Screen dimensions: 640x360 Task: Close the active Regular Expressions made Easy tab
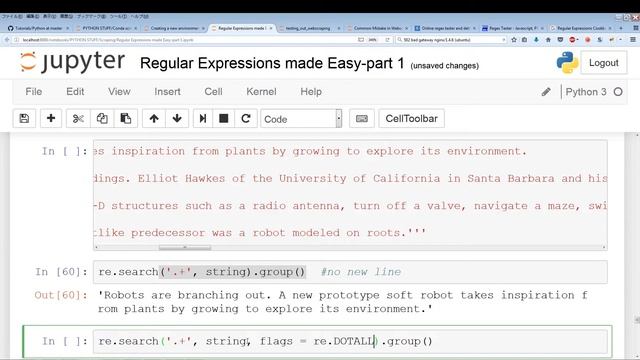pos(271,28)
